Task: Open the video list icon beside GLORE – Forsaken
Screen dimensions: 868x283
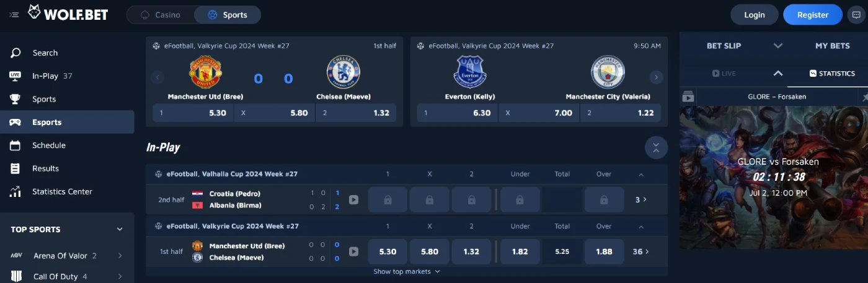Action: 688,97
